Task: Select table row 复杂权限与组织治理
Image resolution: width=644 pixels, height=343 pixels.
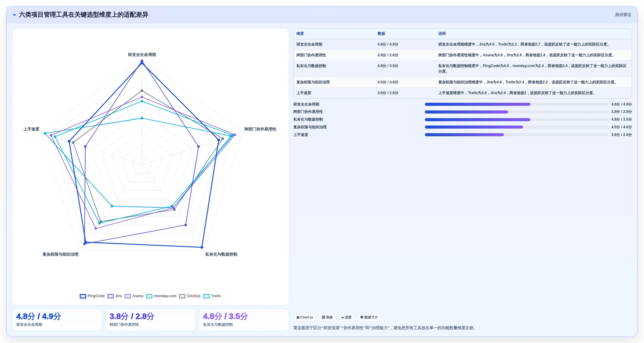Action: point(462,82)
